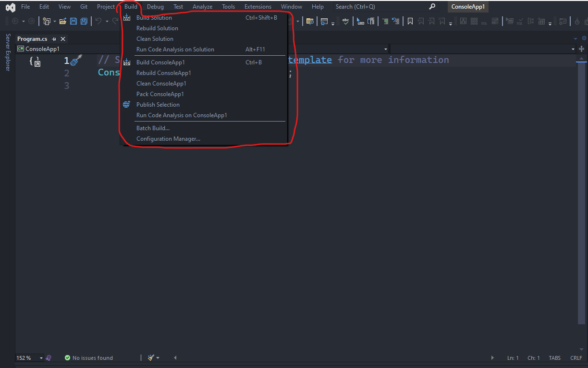Click the Visual Studio logo icon
This screenshot has width=588, height=368.
click(x=10, y=7)
